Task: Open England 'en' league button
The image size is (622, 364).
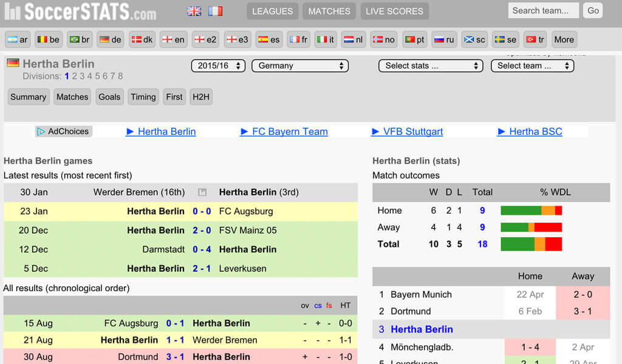Action: 174,39
